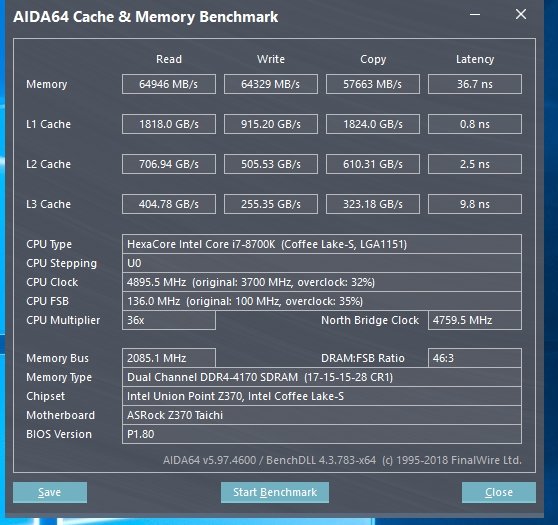Click the Memory Latency value box
The height and width of the screenshot is (525, 558).
pyautogui.click(x=475, y=84)
